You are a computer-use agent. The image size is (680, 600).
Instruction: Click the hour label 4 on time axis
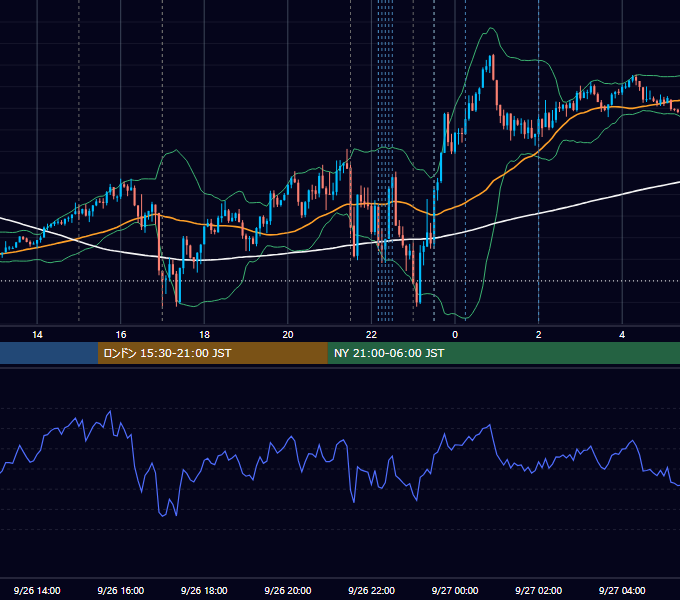(x=622, y=335)
